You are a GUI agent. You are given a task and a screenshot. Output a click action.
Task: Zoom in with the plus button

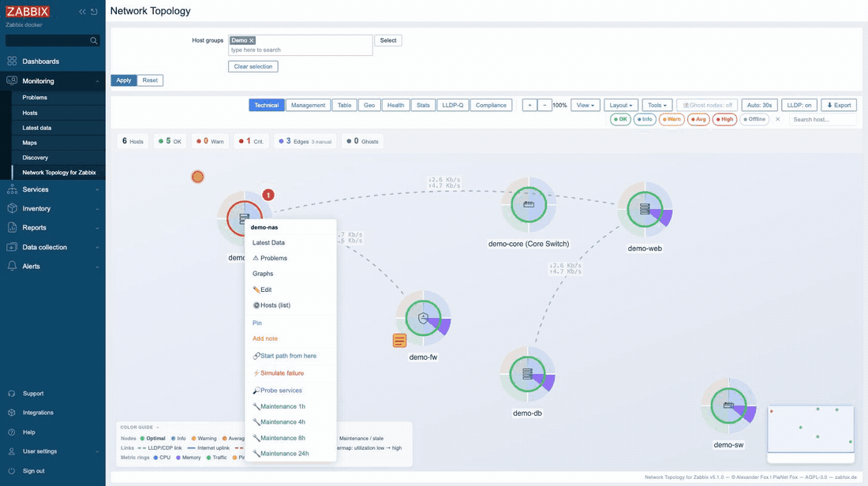[x=529, y=105]
